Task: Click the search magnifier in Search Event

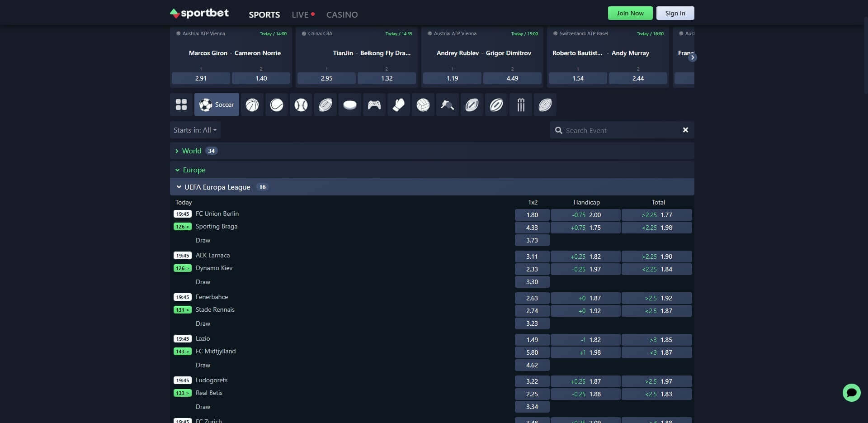Action: click(x=559, y=130)
